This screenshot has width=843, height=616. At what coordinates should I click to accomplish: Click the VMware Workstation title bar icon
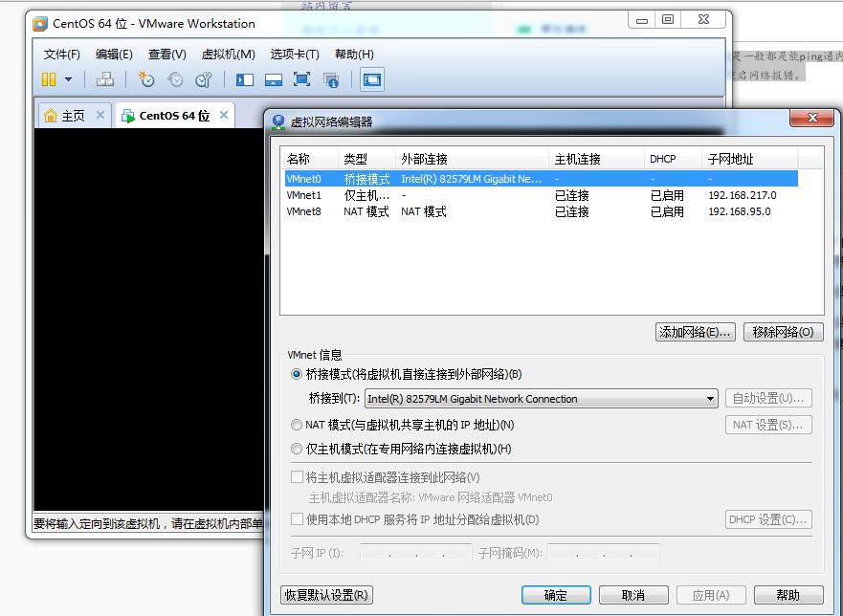pyautogui.click(x=40, y=24)
